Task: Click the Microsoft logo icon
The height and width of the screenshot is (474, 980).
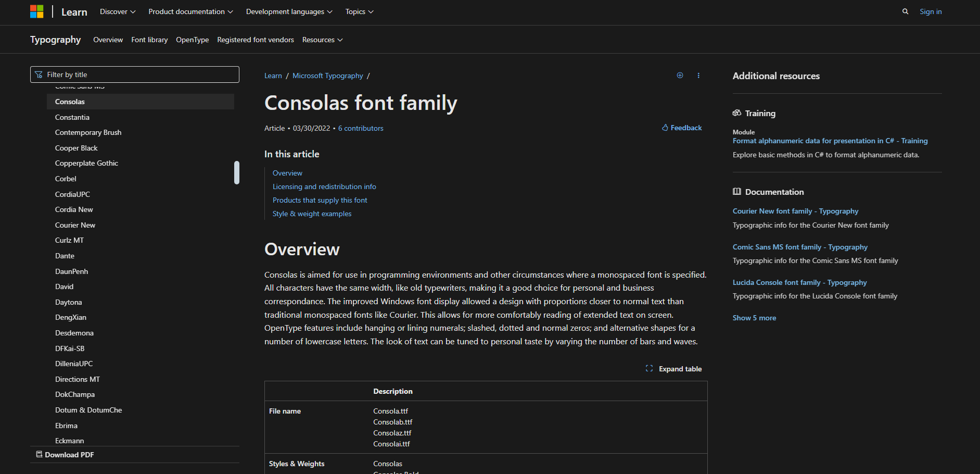Action: click(x=37, y=11)
